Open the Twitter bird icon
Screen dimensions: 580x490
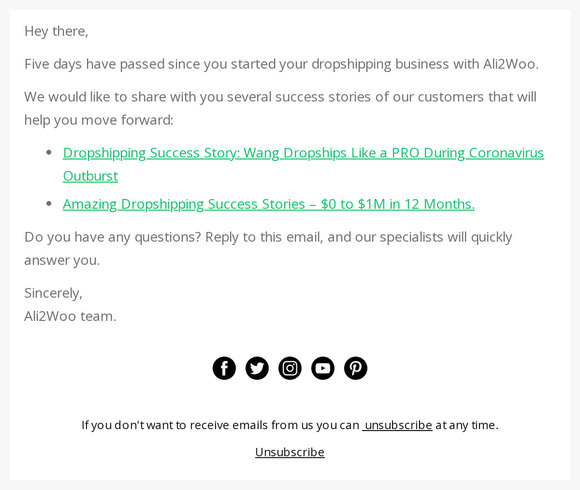click(x=257, y=368)
